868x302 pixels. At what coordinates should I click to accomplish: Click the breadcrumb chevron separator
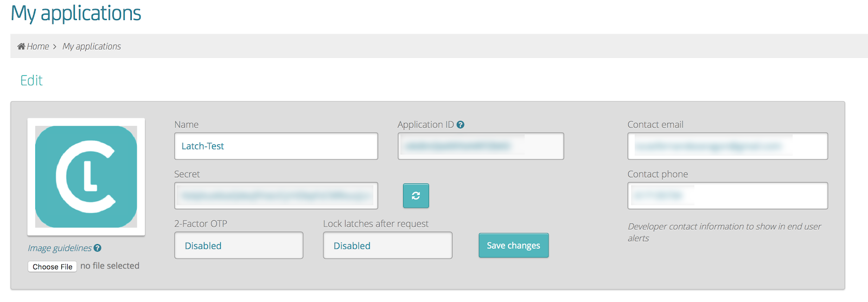(x=55, y=47)
